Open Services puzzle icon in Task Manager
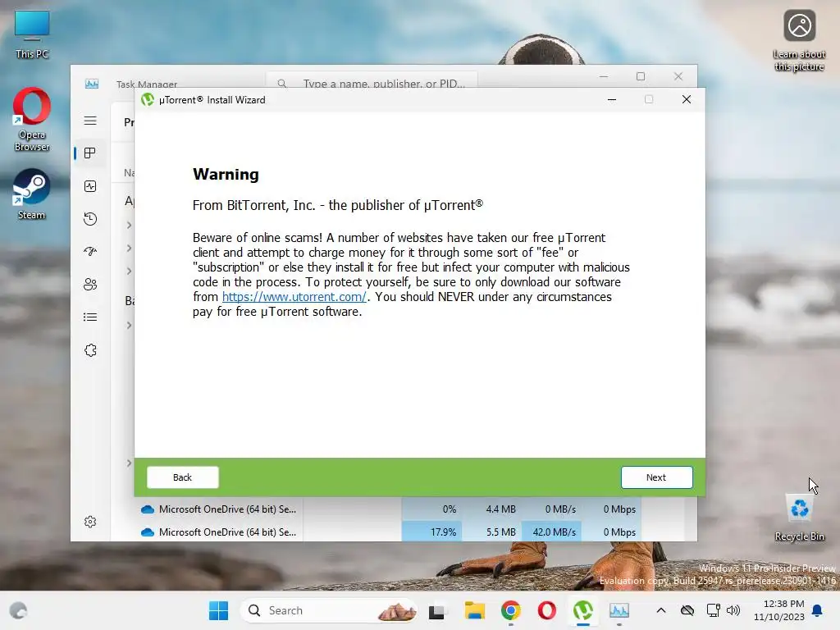Image resolution: width=840 pixels, height=630 pixels. [x=90, y=350]
